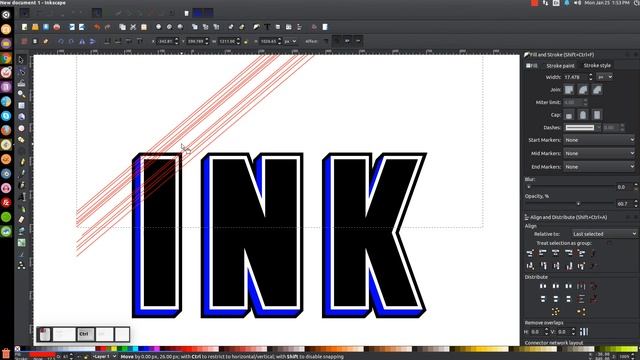Cut the selection with the scissors icon
Viewport: 640px width, 360px height.
coord(133,27)
